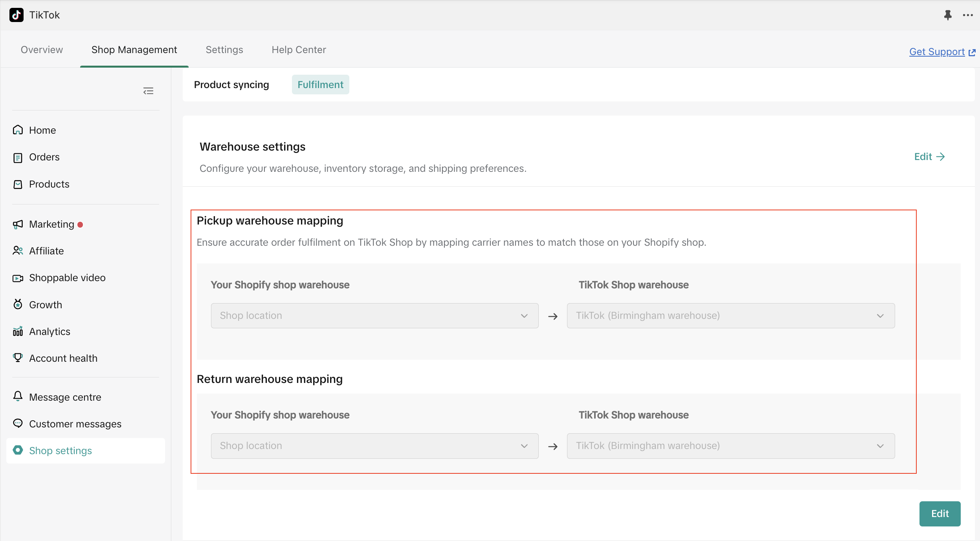Open the three-dot more options menu

[968, 15]
